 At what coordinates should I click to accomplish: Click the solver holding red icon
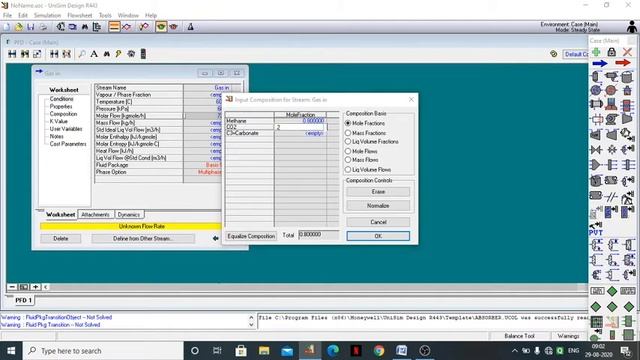[x=173, y=27]
